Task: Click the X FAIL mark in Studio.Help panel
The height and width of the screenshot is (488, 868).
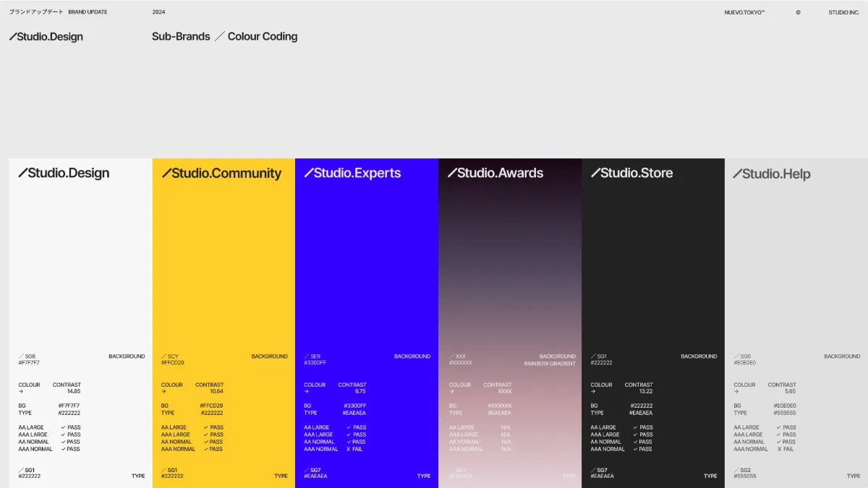Action: [786, 449]
